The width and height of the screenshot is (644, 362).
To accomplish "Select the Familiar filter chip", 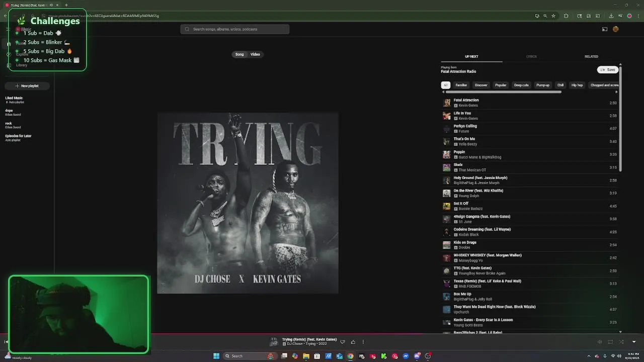I will tap(461, 85).
